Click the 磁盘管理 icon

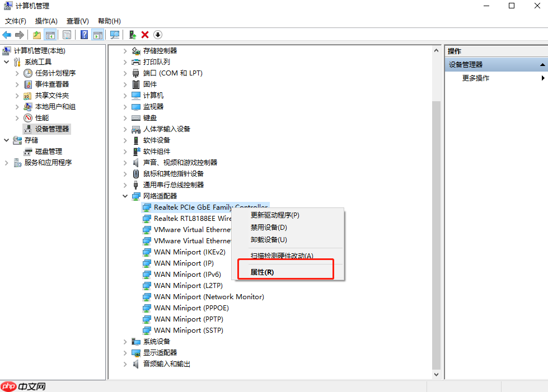[28, 152]
